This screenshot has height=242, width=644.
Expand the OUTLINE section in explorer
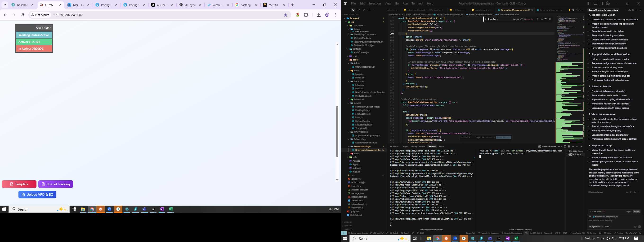348,222
